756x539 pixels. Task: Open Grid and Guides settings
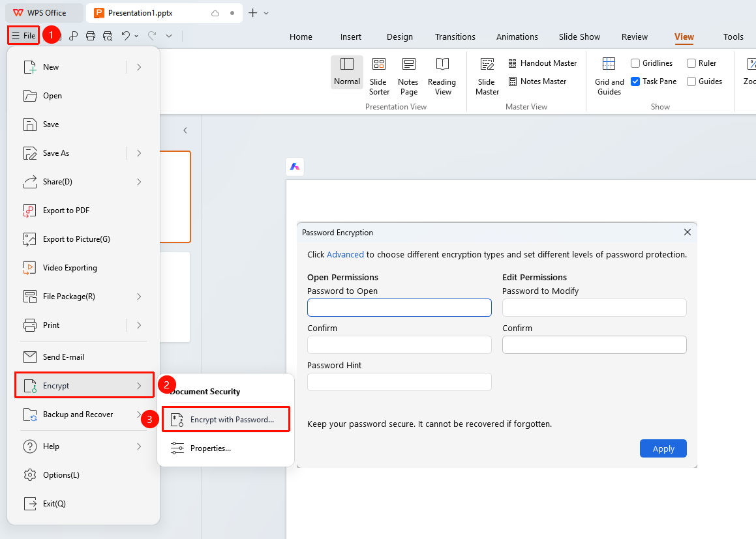pos(609,77)
